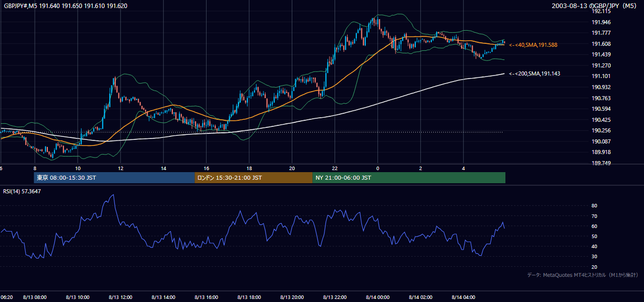Screen dimensions: 644x302
Task: Click price level 191.777 on price axis
Action: click(601, 33)
